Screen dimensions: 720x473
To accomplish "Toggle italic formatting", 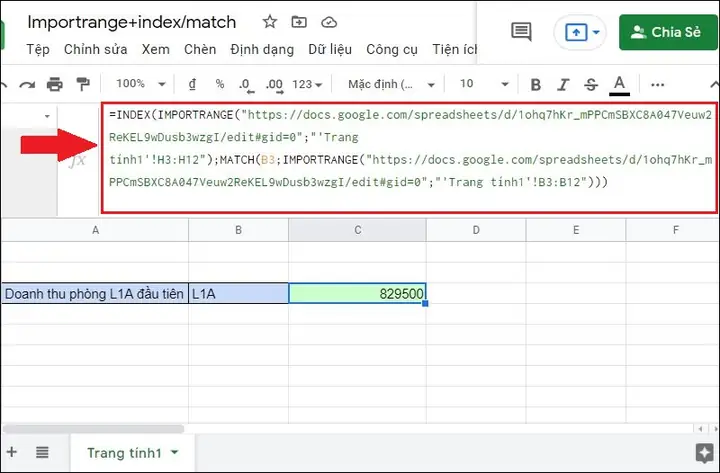I will (563, 84).
